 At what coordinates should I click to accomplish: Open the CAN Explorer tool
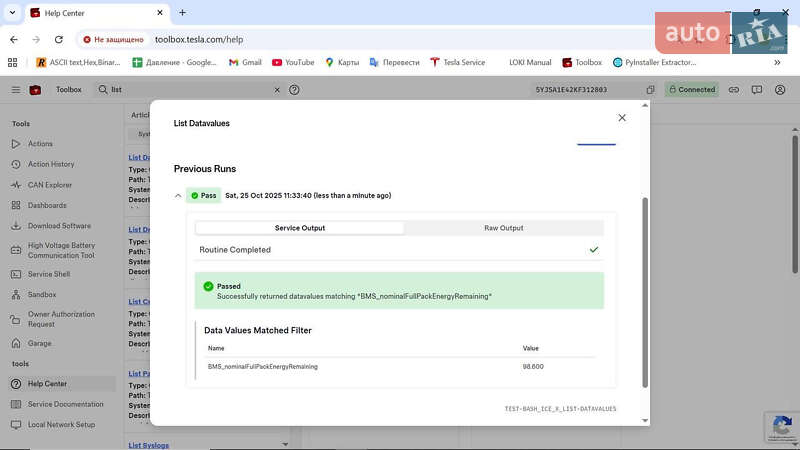point(49,185)
